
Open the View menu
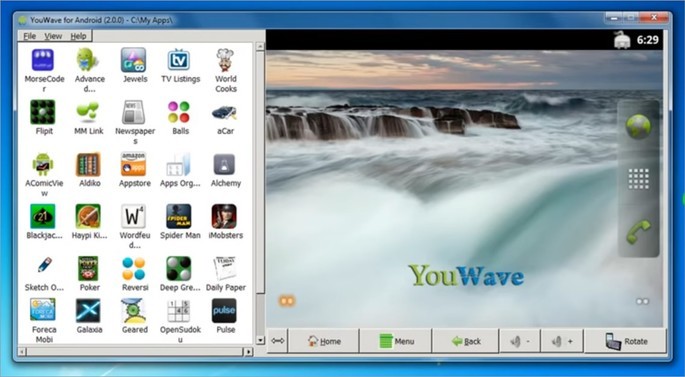pyautogui.click(x=53, y=36)
